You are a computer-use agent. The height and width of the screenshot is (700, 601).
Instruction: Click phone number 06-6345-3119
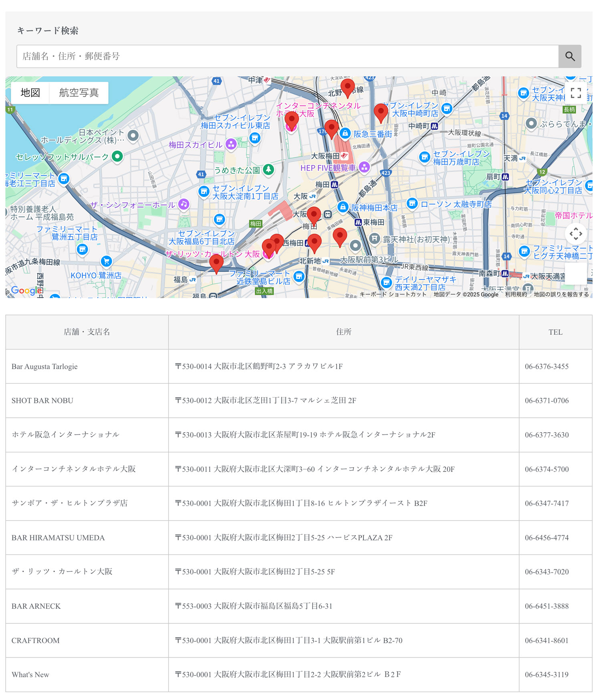click(547, 675)
